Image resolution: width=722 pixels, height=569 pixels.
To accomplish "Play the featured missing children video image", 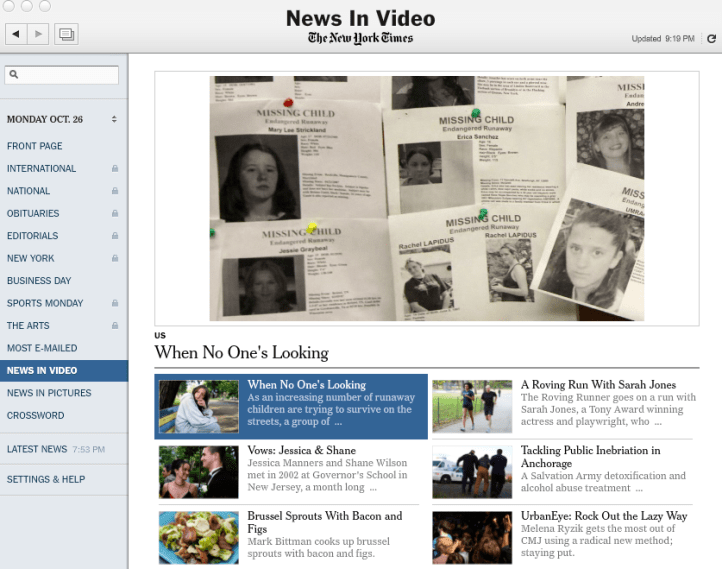I will [x=427, y=198].
